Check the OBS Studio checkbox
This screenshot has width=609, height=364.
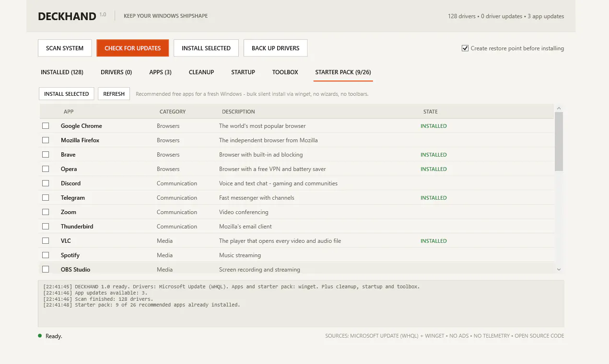46,269
